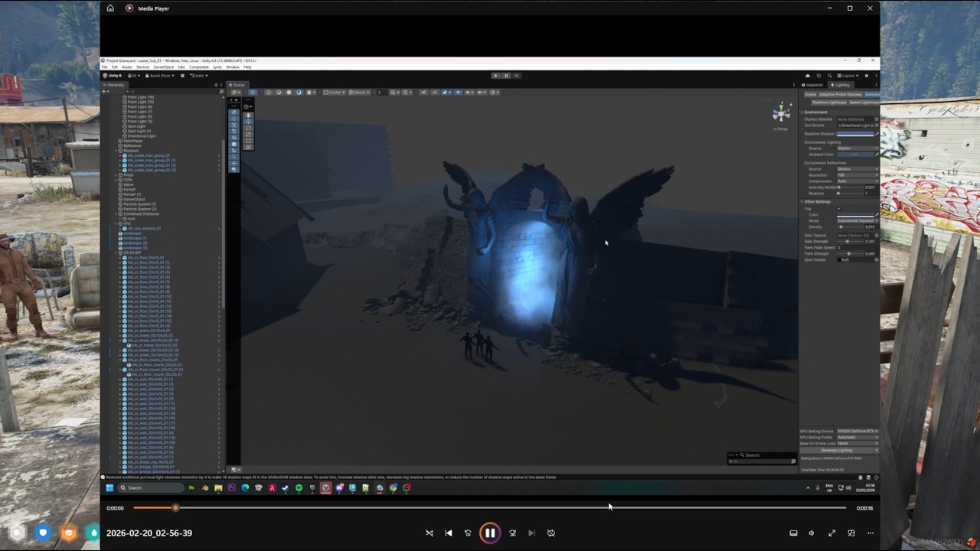This screenshot has width=980, height=551.
Task: Select Combined Character in Hierarchy
Action: tap(142, 214)
